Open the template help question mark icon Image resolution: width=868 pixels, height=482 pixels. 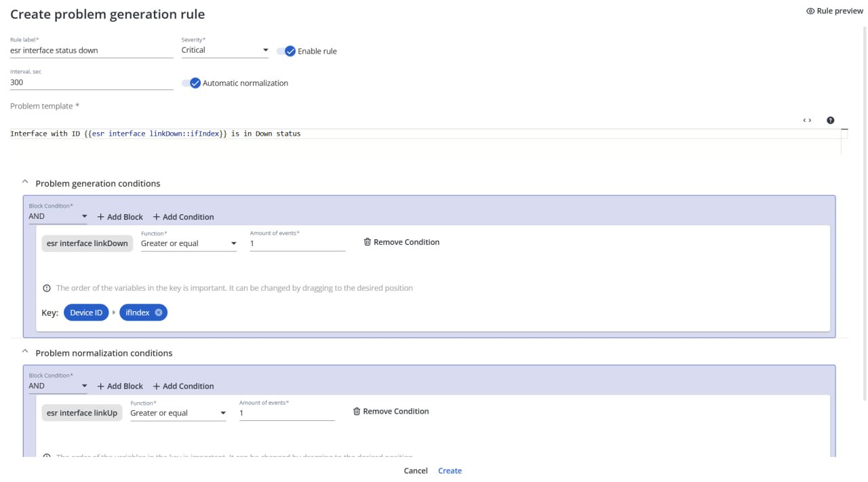pyautogui.click(x=830, y=120)
